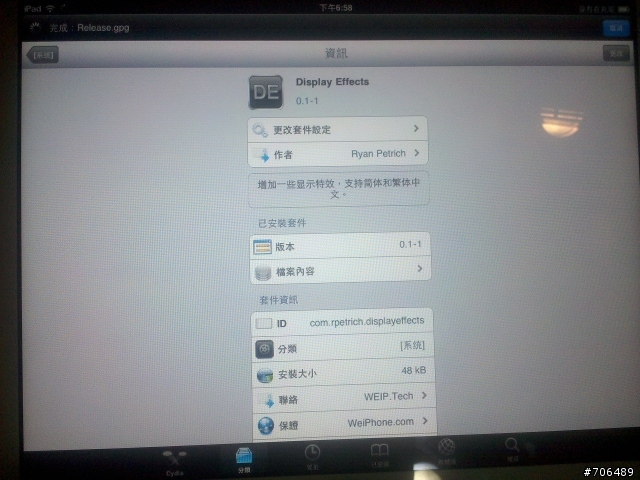Tap the dark 更改 button in the navigation bar

[x=616, y=53]
